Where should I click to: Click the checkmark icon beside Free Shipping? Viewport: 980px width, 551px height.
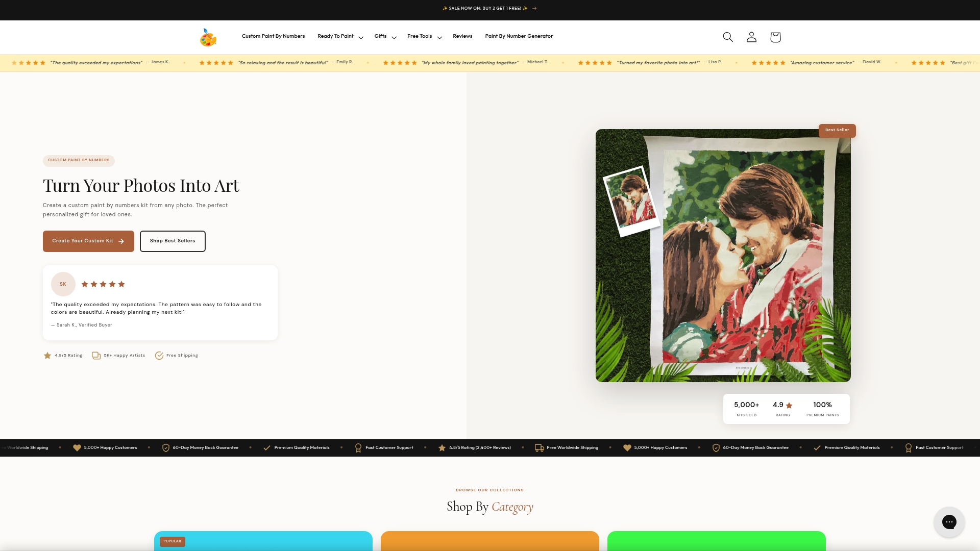(x=159, y=356)
